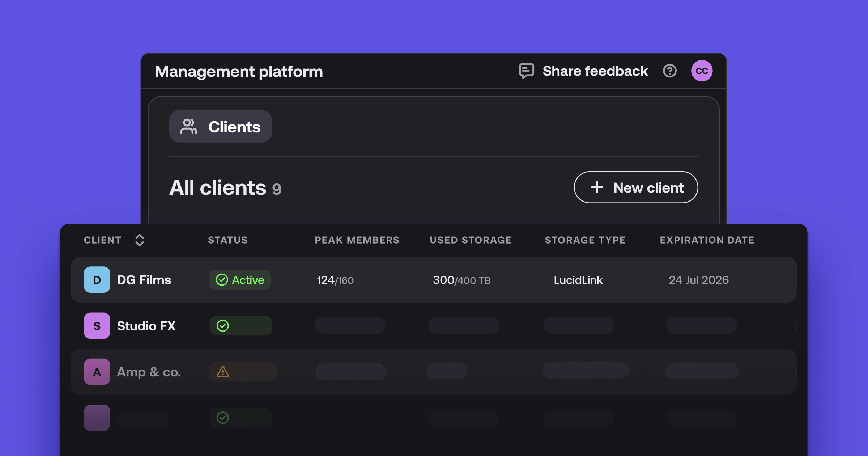Click the 300/400 TB used storage value

tap(461, 280)
